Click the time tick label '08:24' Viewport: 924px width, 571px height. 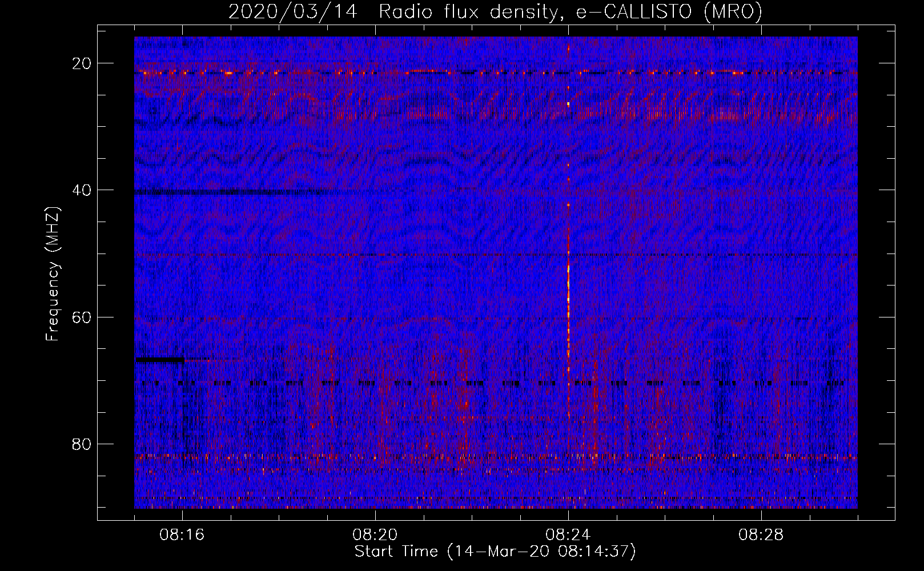pyautogui.click(x=568, y=535)
